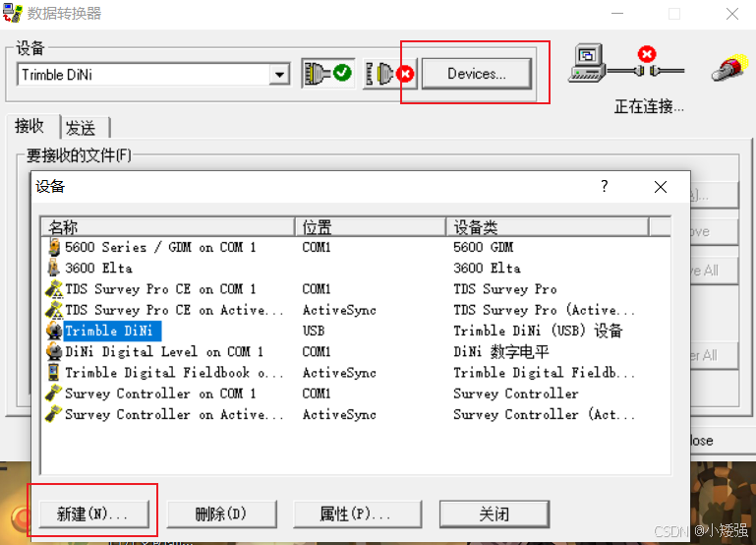This screenshot has height=545, width=756.
Task: Click the DiNi 数字电平 type cell
Action: tap(501, 351)
